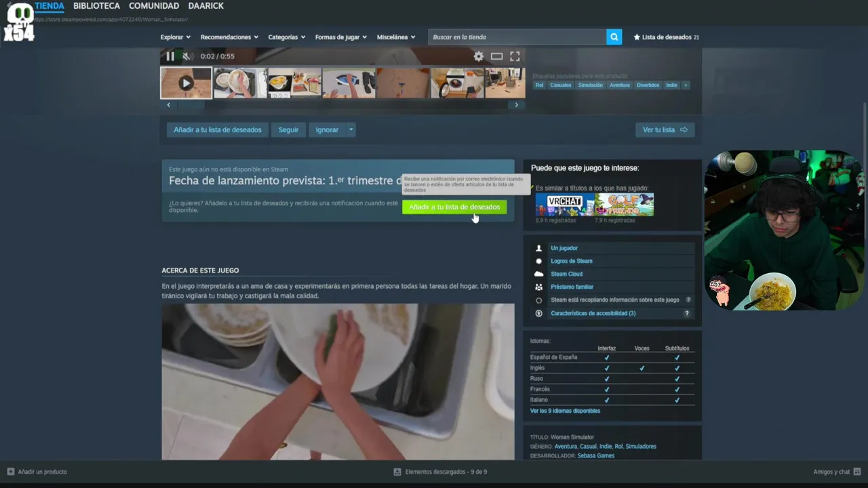Open help for accessibility features question mark
868x488 pixels.
pos(687,313)
